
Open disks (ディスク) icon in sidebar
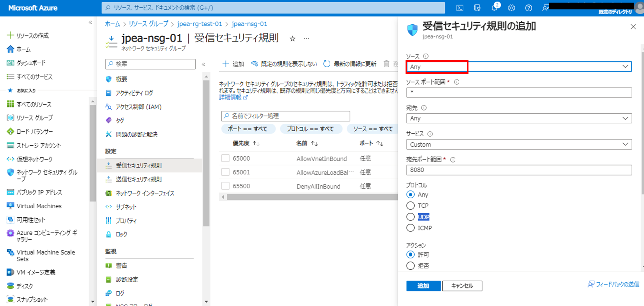pos(10,286)
